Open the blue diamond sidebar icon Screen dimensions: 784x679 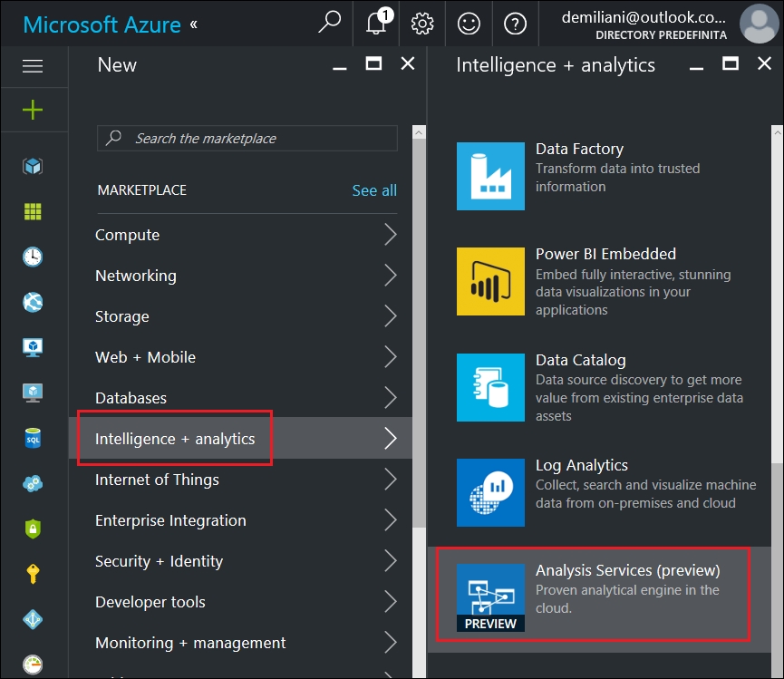33,619
